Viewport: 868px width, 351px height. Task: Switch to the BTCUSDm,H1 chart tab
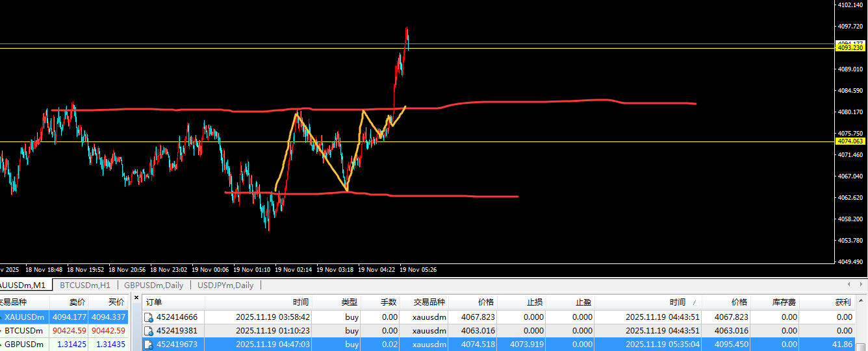85,285
